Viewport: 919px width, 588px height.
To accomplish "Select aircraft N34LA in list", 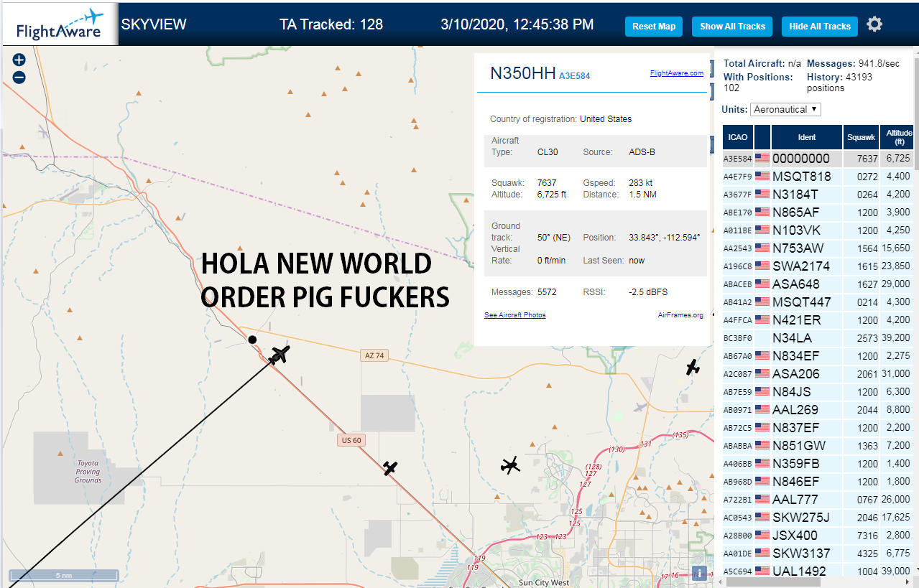I will pos(818,338).
